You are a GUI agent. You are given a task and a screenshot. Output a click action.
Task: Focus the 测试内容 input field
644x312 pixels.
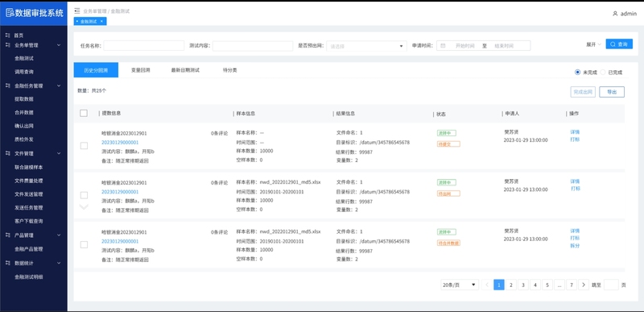pyautogui.click(x=253, y=46)
